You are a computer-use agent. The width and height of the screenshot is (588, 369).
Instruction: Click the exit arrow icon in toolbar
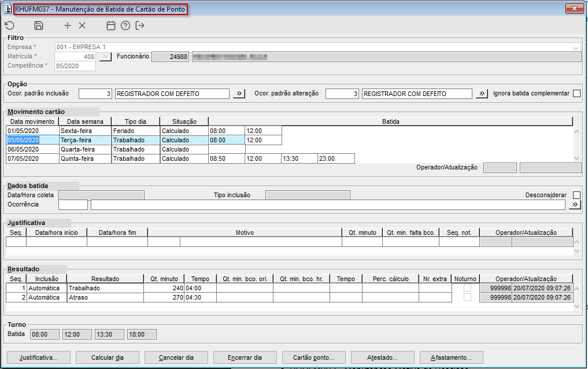[140, 25]
